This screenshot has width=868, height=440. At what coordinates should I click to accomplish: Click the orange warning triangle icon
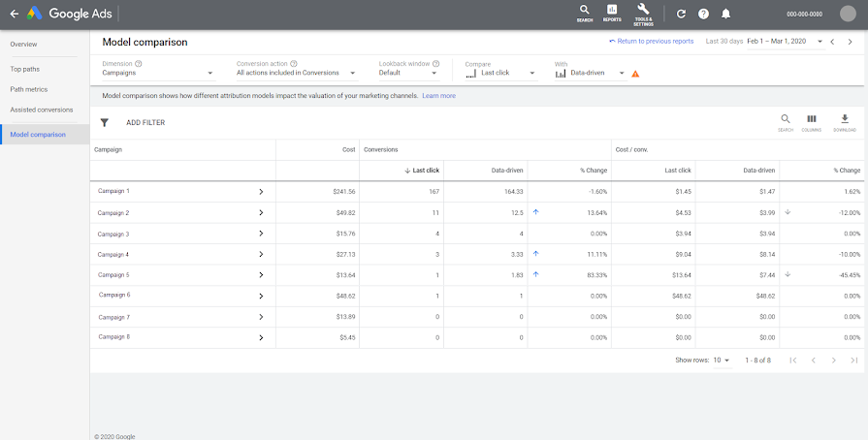635,74
